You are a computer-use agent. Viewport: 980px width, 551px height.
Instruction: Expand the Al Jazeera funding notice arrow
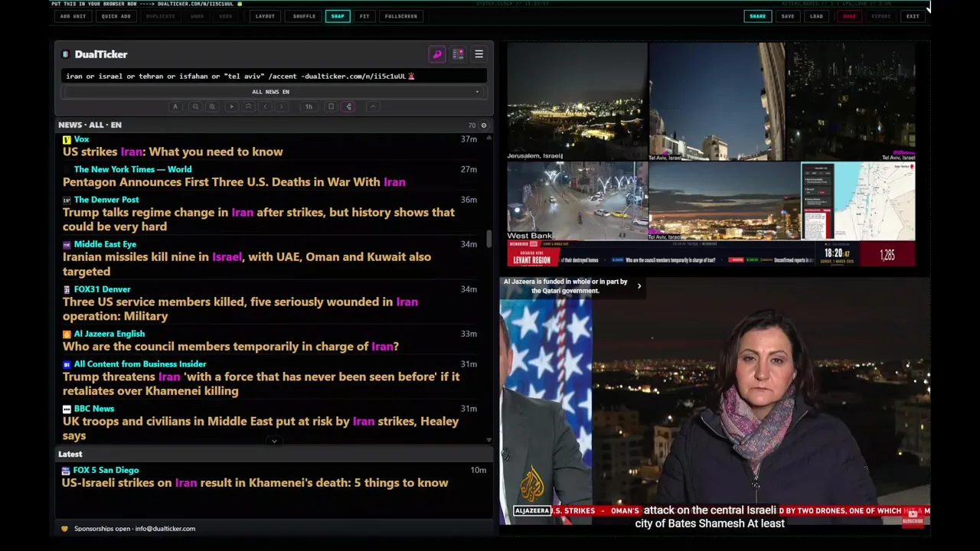point(639,286)
